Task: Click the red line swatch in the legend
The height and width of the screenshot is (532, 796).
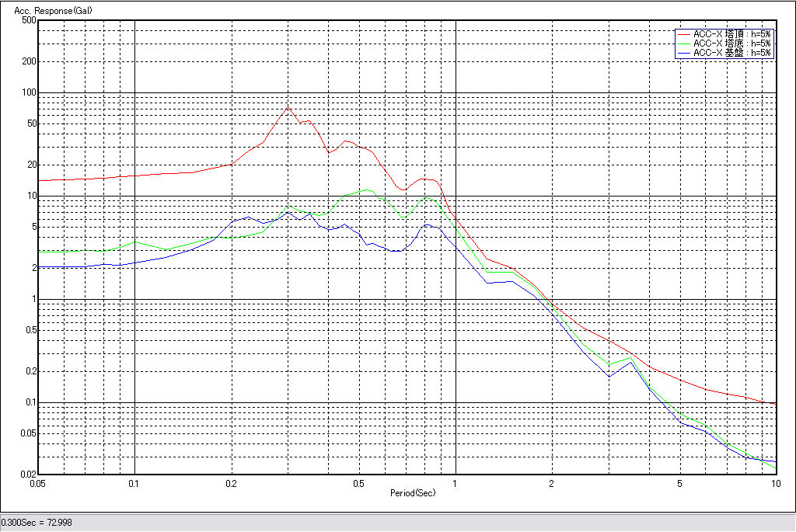Action: 684,34
